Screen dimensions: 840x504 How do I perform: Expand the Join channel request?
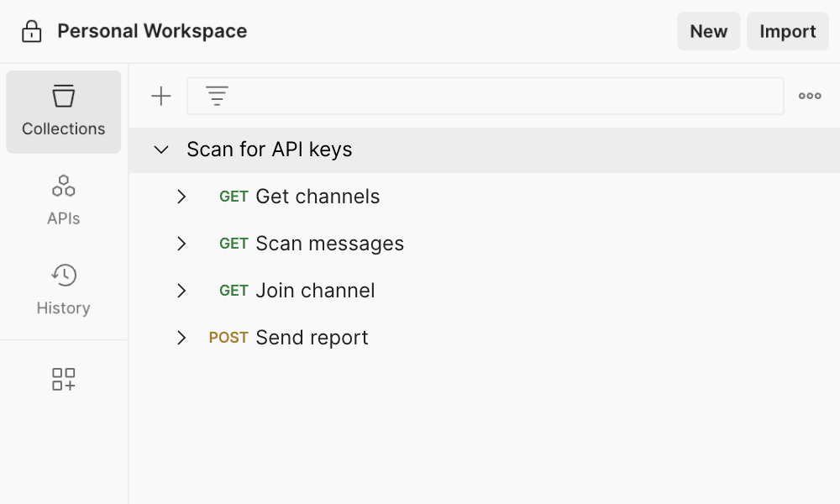[x=181, y=291]
